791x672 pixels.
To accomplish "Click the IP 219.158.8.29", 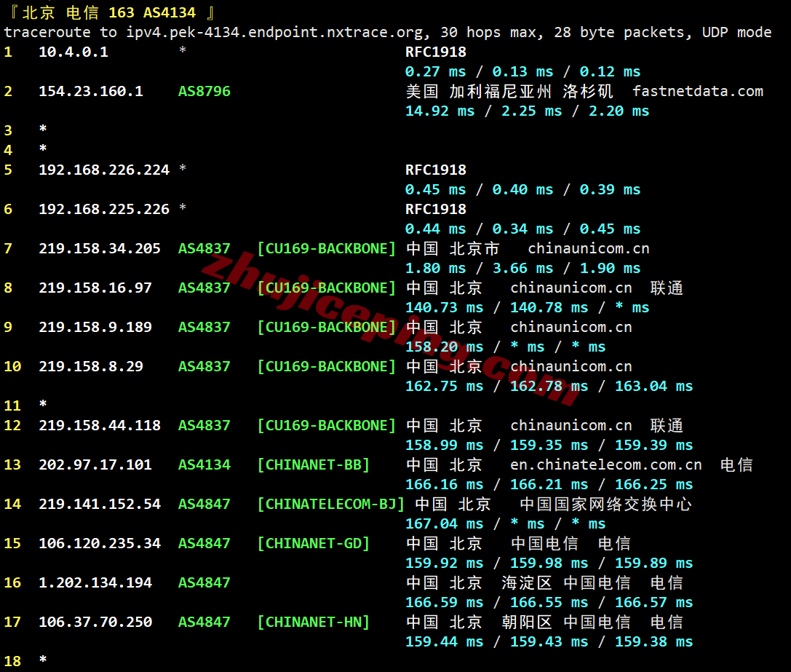I will coord(91,367).
